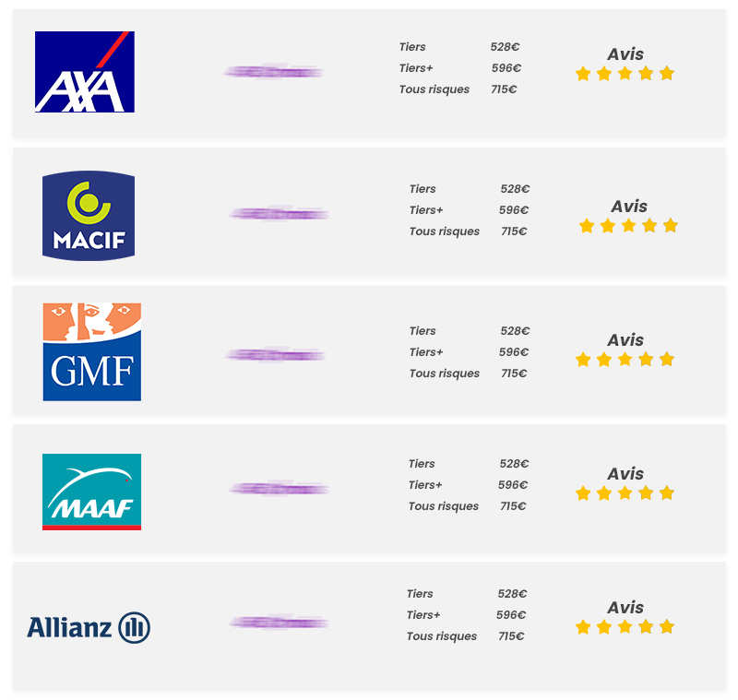738x700 pixels.
Task: Open the Avis label for GMF
Action: tap(625, 339)
